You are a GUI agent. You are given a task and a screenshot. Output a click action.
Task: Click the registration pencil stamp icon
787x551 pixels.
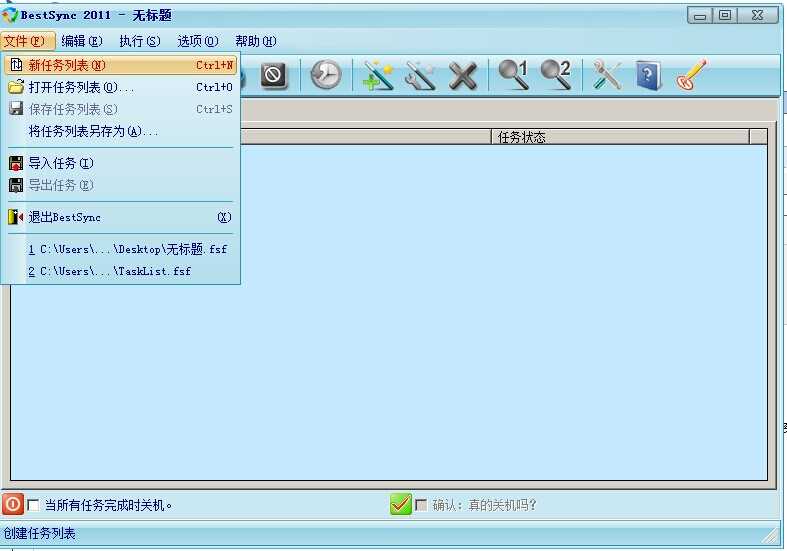pos(691,75)
